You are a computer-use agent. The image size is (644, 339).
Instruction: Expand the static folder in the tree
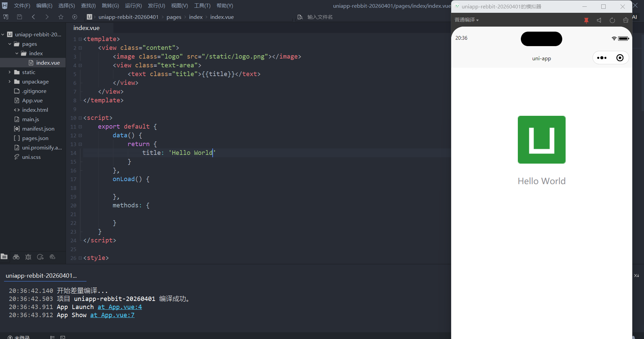click(10, 72)
